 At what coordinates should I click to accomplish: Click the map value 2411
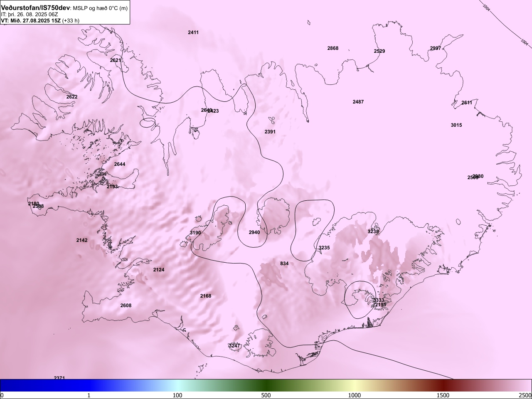(193, 32)
